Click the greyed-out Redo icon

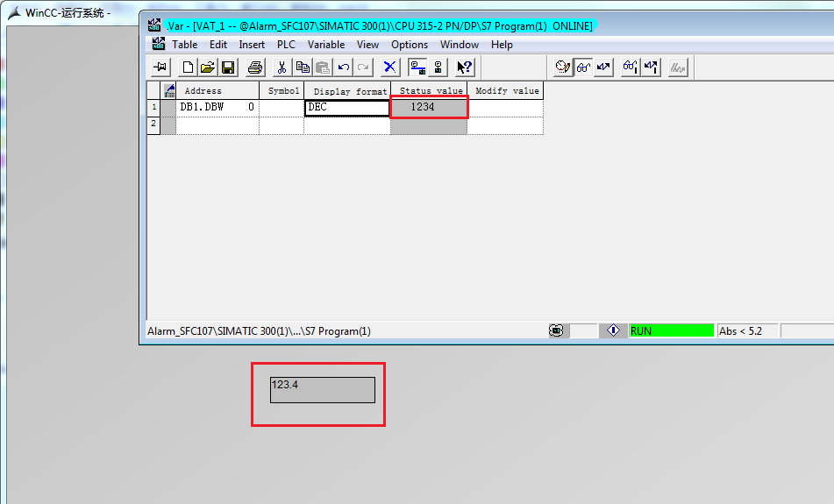point(363,67)
